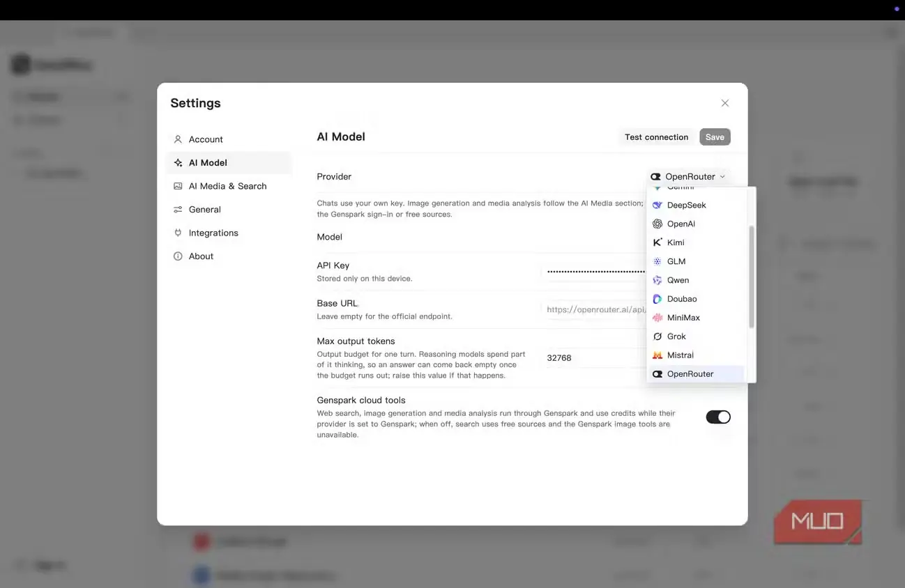Pick MiniMax as the provider
The height and width of the screenshot is (588, 905).
click(697, 318)
